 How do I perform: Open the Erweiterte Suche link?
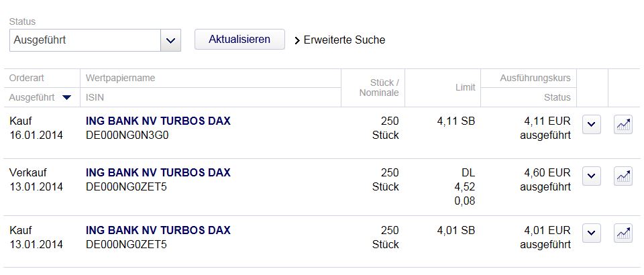tap(344, 40)
